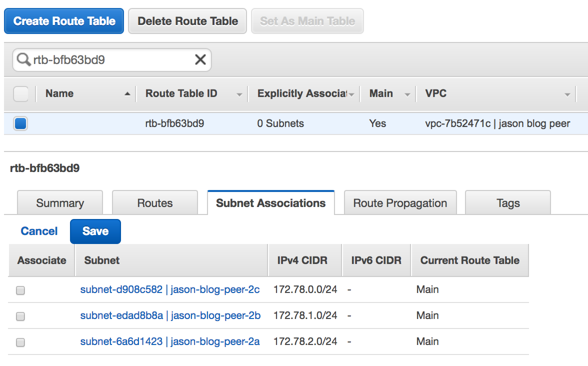The image size is (588, 366).
Task: Toggle the select-all route tables checkbox
Action: [x=20, y=94]
